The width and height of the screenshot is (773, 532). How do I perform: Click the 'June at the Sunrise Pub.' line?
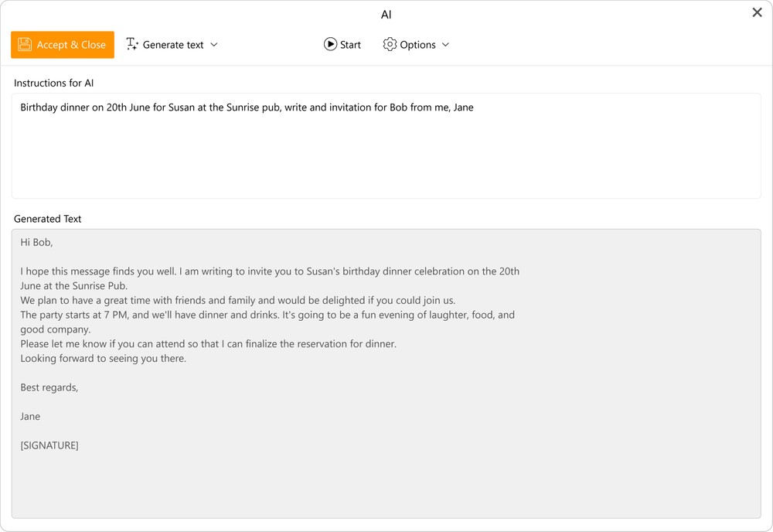pos(74,286)
